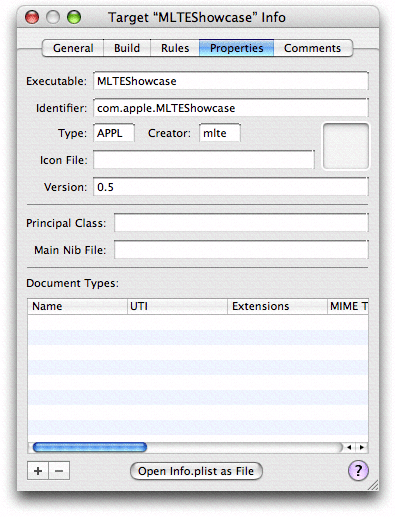Click the Extensions column header
Image resolution: width=395 pixels, height=517 pixels.
click(277, 306)
